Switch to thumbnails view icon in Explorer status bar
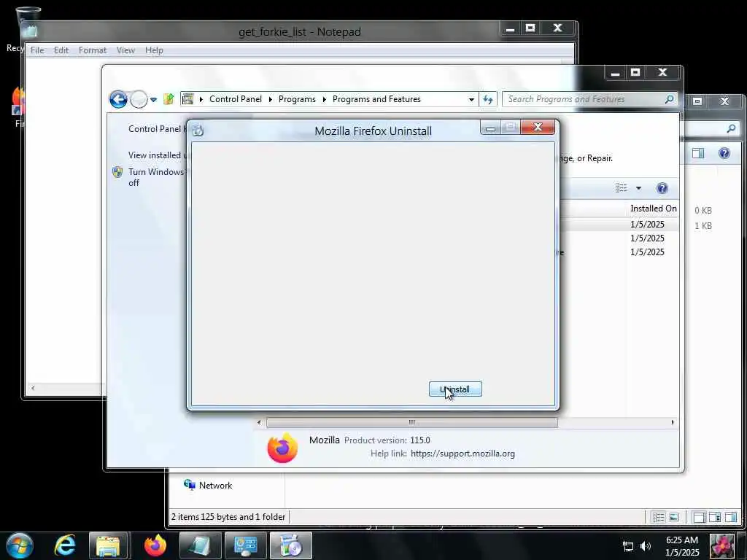Viewport: 747px width, 560px height. click(673, 517)
